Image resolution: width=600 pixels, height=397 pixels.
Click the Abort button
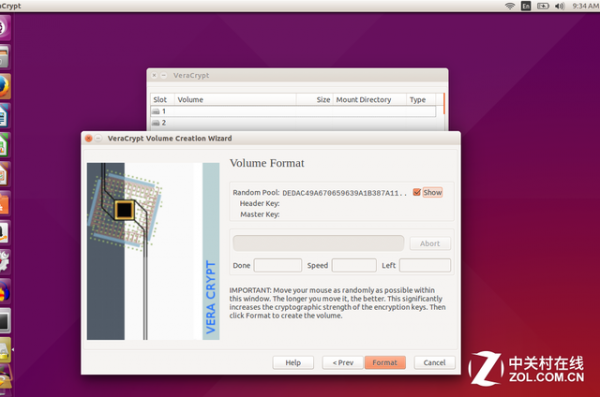[x=430, y=243]
